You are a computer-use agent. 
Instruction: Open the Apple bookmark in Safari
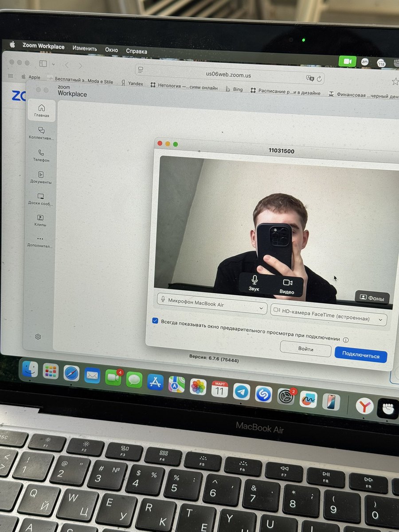click(31, 77)
